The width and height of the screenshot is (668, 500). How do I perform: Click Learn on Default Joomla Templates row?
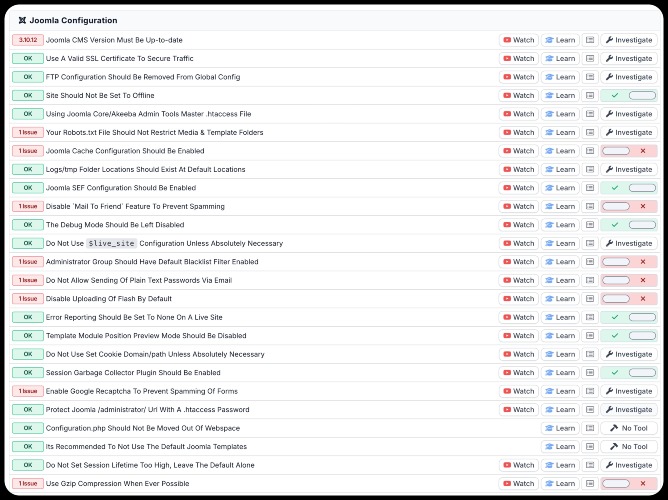(560, 447)
